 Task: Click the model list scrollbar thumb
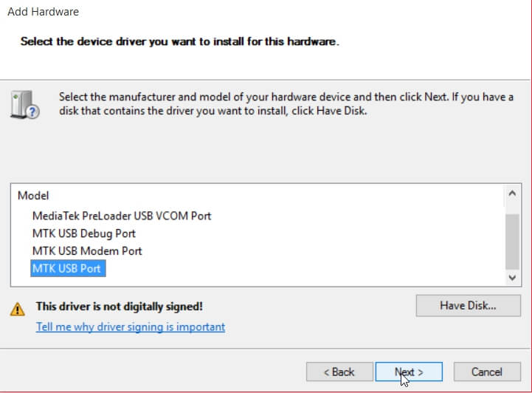click(x=512, y=242)
